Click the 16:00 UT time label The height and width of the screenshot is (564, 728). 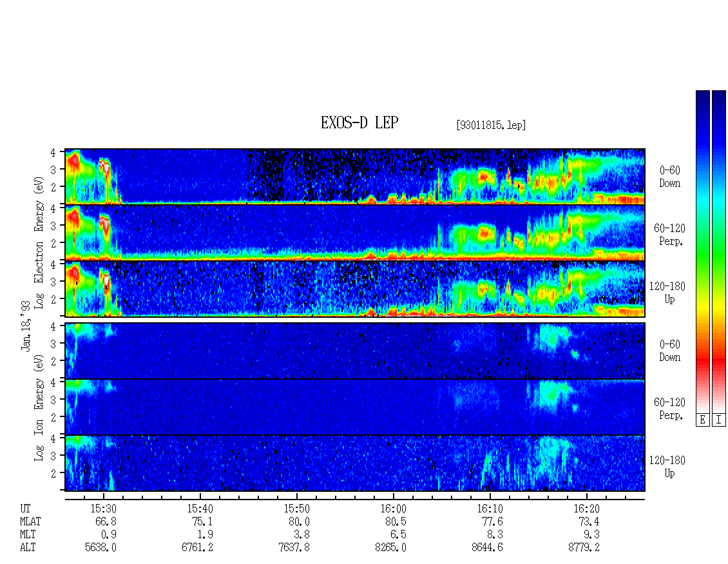pyautogui.click(x=393, y=509)
